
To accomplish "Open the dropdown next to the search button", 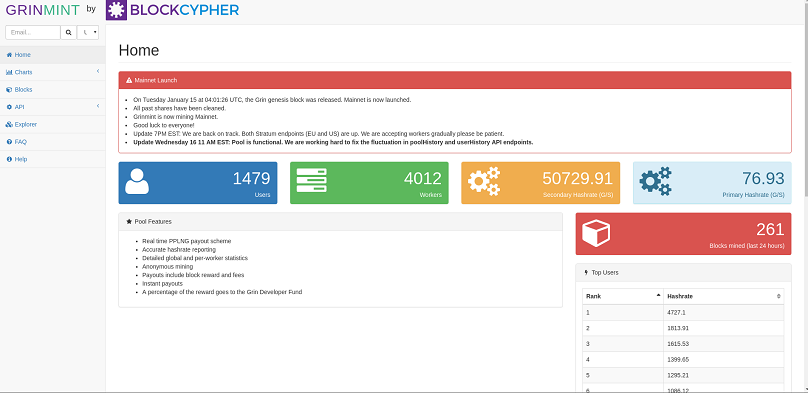I will click(88, 32).
